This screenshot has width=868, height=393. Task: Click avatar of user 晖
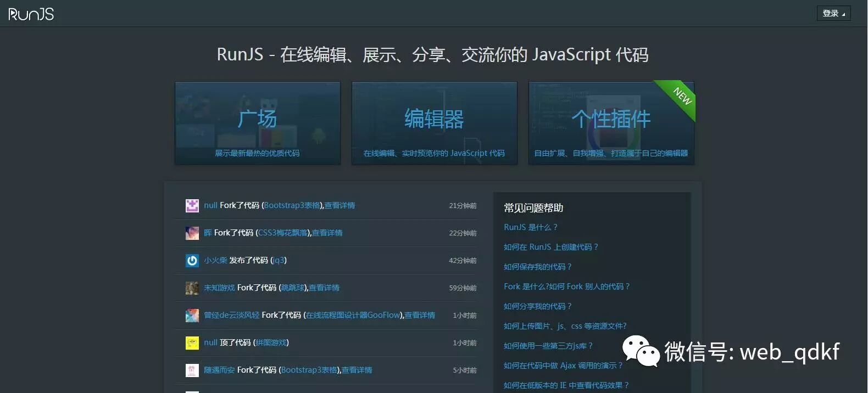tap(192, 233)
